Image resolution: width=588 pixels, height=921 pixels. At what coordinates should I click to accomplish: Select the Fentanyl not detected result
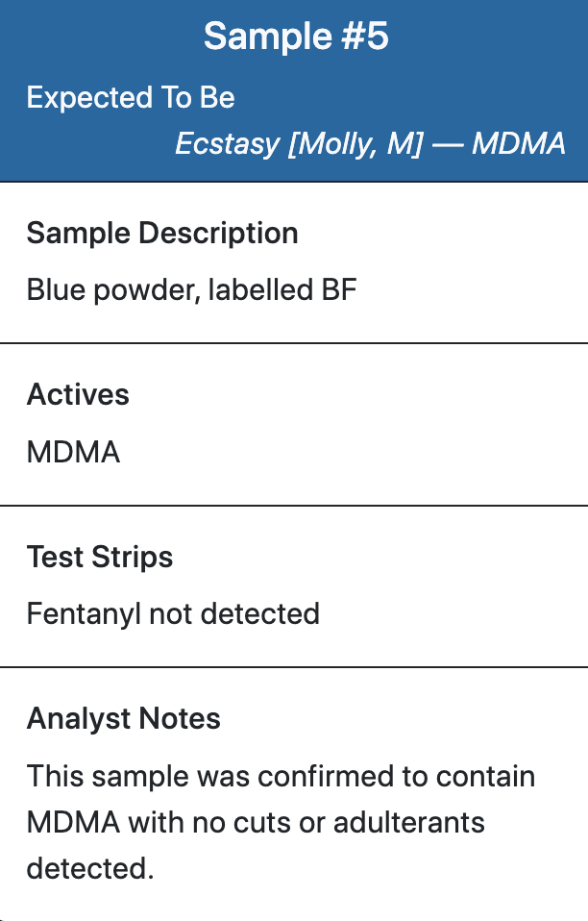173,613
